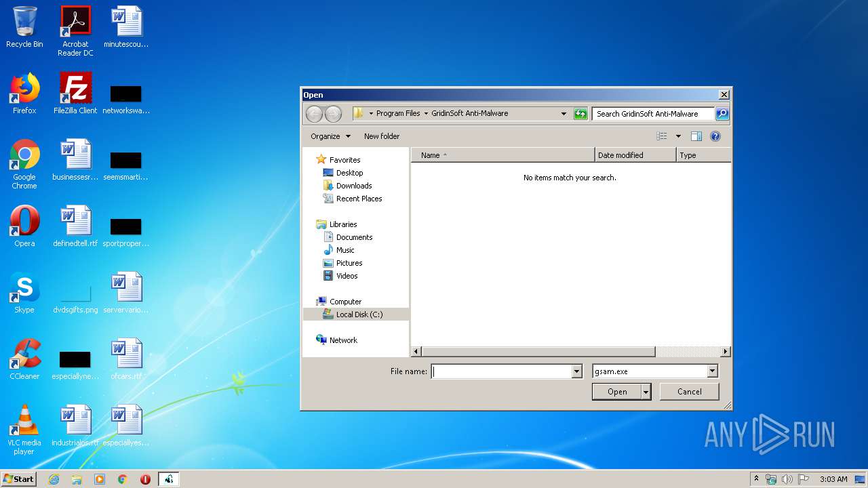Image resolution: width=868 pixels, height=488 pixels.
Task: Sort by Date modified column header
Action: (x=635, y=155)
